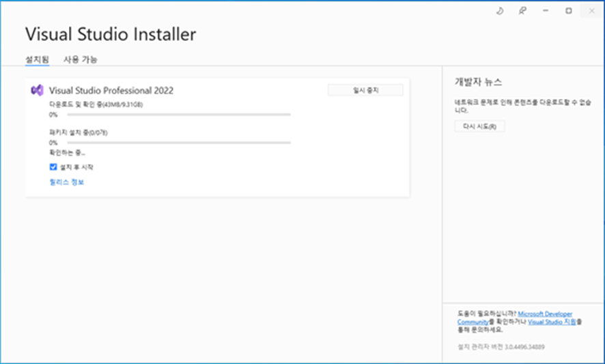Open the Microsoft Developer Community link
605x364 pixels.
(x=514, y=318)
